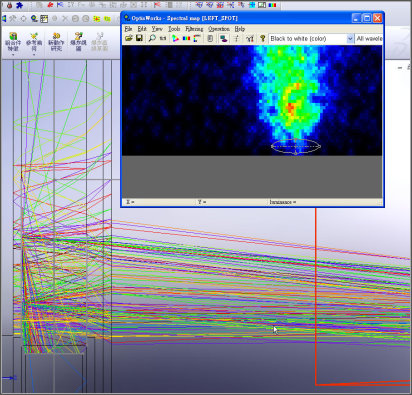412x395 pixels.
Task: Select the magnifying glass zoom tool
Action: click(152, 38)
